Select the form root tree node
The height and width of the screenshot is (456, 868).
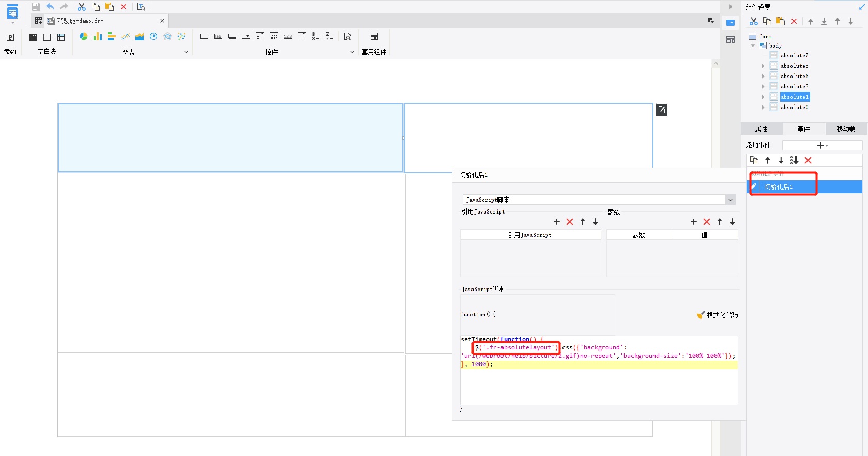765,36
